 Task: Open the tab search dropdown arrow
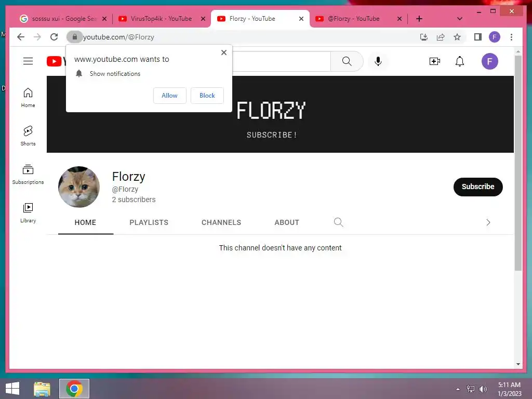459,19
